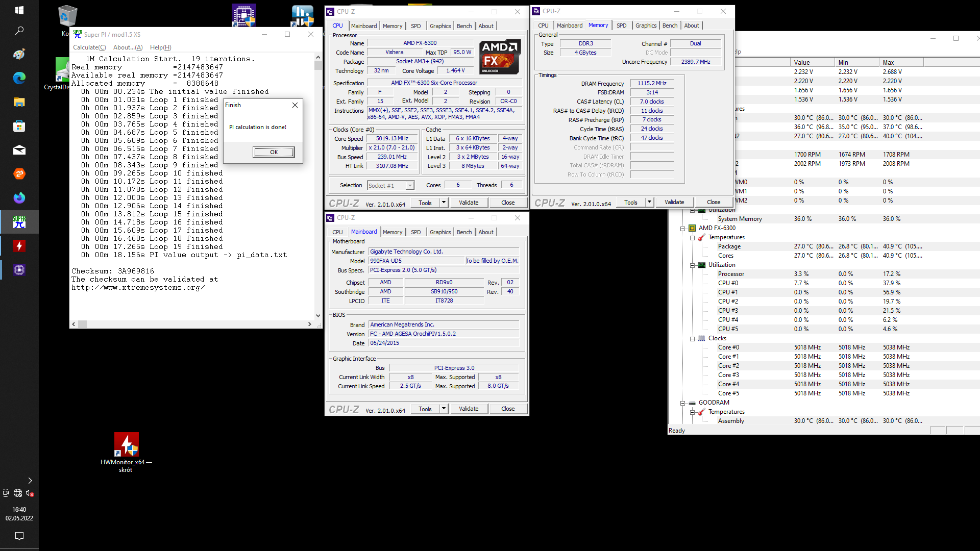Open About menu in Super PI
Viewport: 980px width, 551px height.
click(x=128, y=47)
